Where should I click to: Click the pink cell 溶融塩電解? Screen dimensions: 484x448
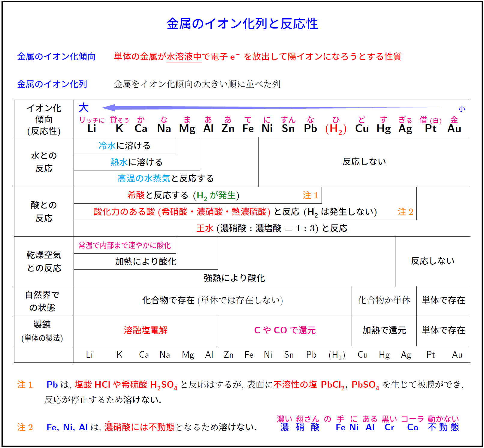146,330
